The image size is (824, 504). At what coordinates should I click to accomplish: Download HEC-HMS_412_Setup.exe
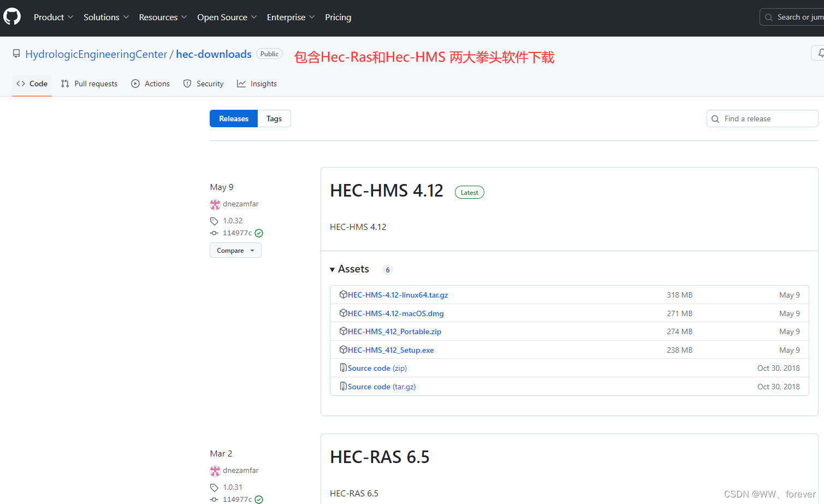tap(390, 350)
